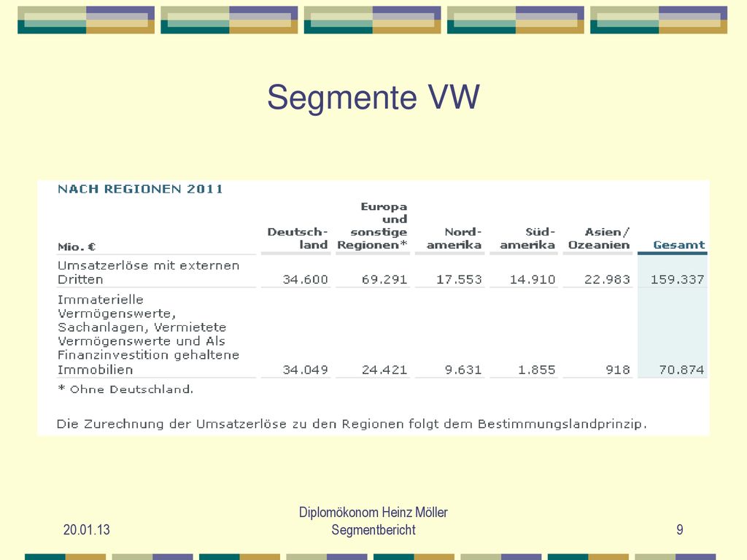Viewport: 747px width, 560px height.
Task: Select the Asien/Ozeanien column header
Action: pyautogui.click(x=599, y=238)
